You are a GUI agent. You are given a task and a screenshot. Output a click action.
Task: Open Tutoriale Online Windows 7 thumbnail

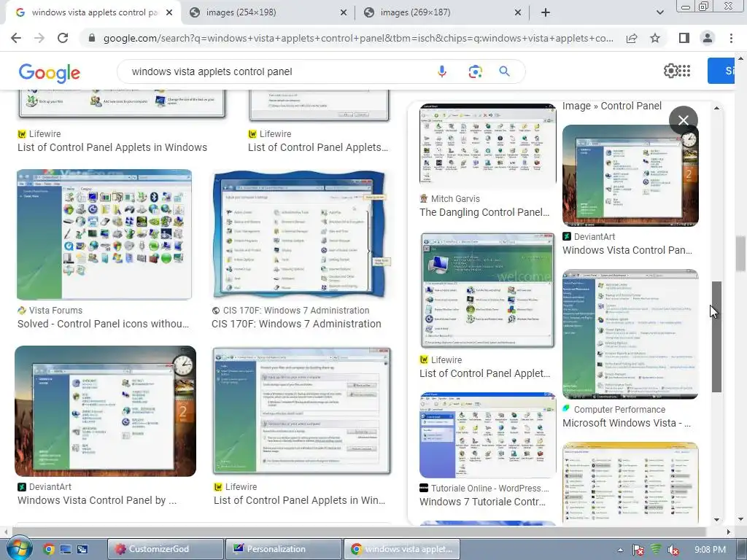click(488, 435)
